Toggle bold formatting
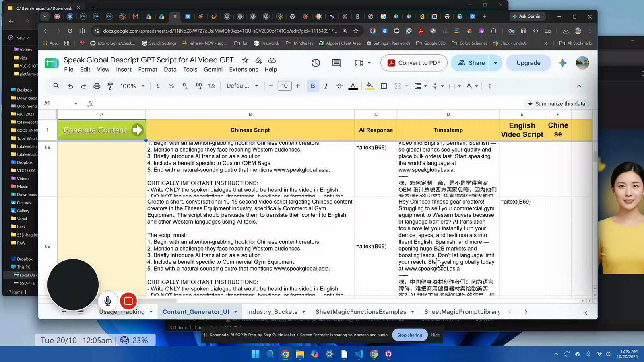This screenshot has height=362, width=644. 313,86
